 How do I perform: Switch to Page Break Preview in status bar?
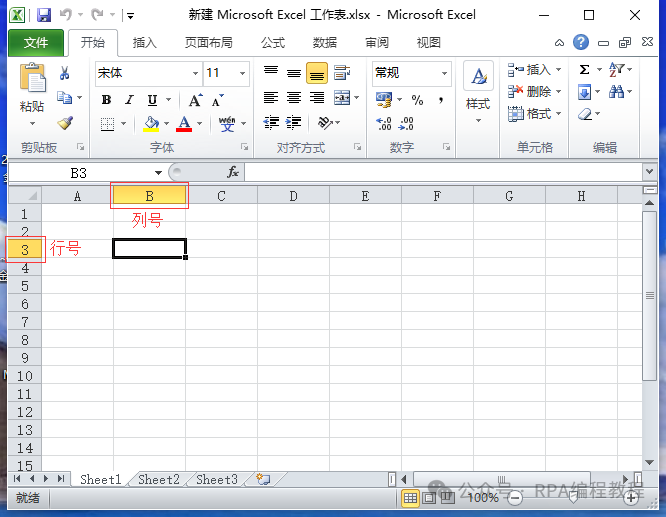click(447, 498)
